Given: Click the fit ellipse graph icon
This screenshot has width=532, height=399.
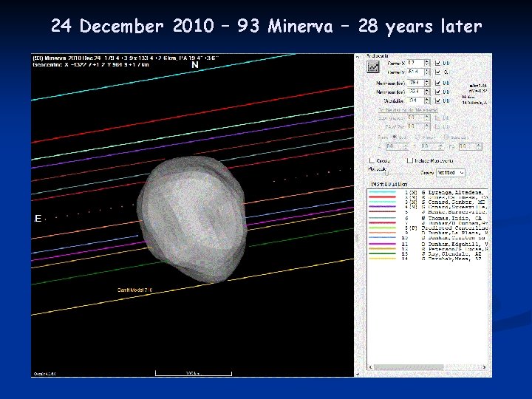Looking at the screenshot, I should click(374, 67).
